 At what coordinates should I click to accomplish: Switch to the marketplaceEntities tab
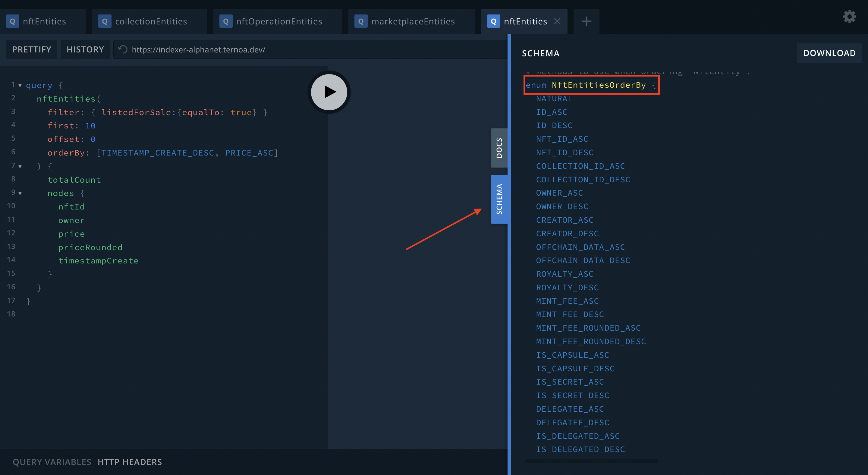[413, 22]
